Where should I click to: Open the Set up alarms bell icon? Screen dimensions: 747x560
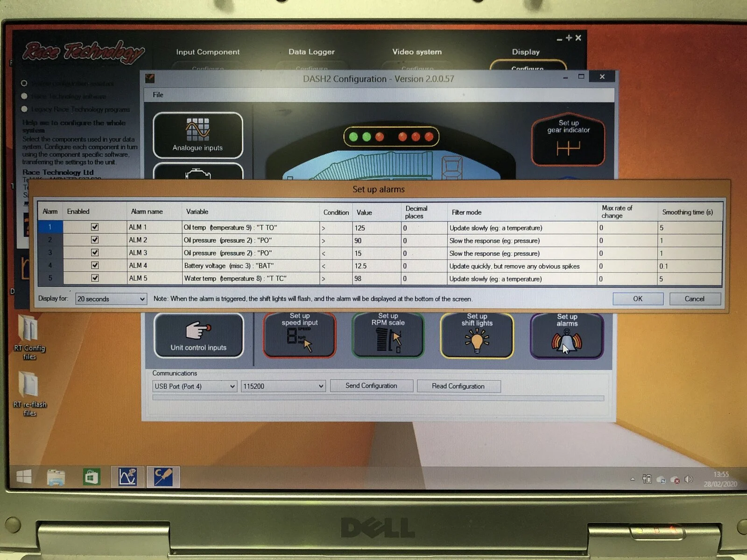point(567,336)
